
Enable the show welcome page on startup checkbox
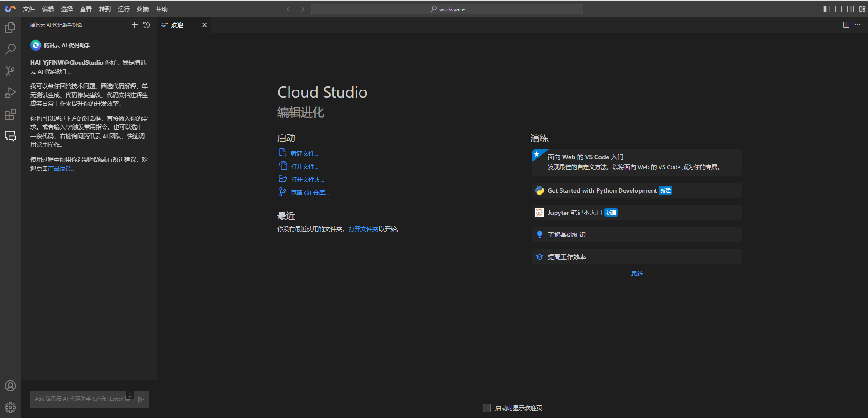487,408
